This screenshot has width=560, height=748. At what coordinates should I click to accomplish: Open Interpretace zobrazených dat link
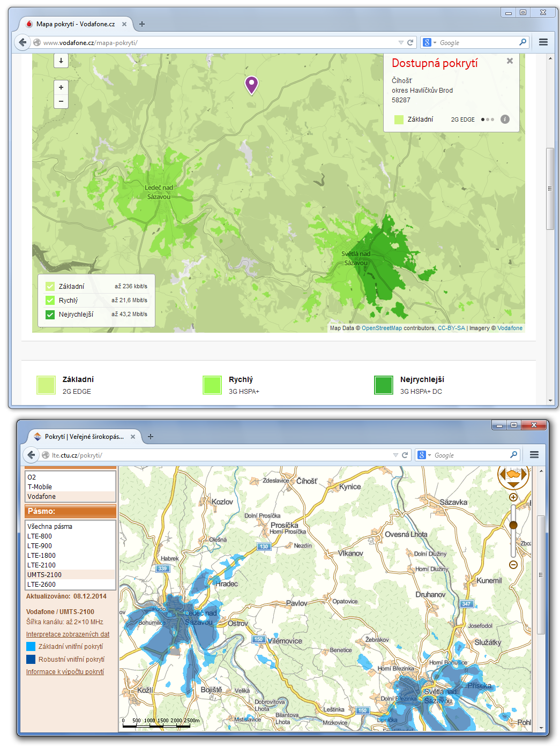coord(68,634)
